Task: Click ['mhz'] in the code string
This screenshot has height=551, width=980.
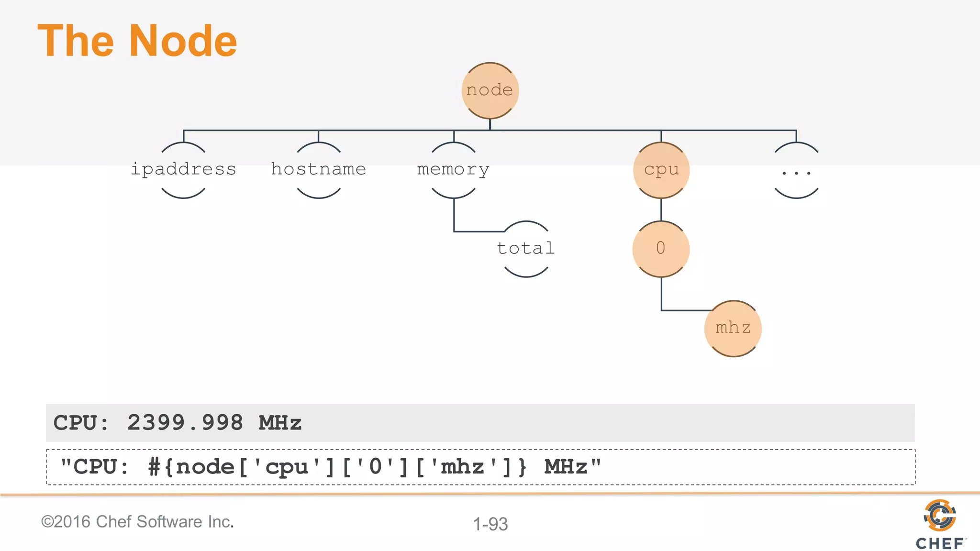Action: coord(464,467)
